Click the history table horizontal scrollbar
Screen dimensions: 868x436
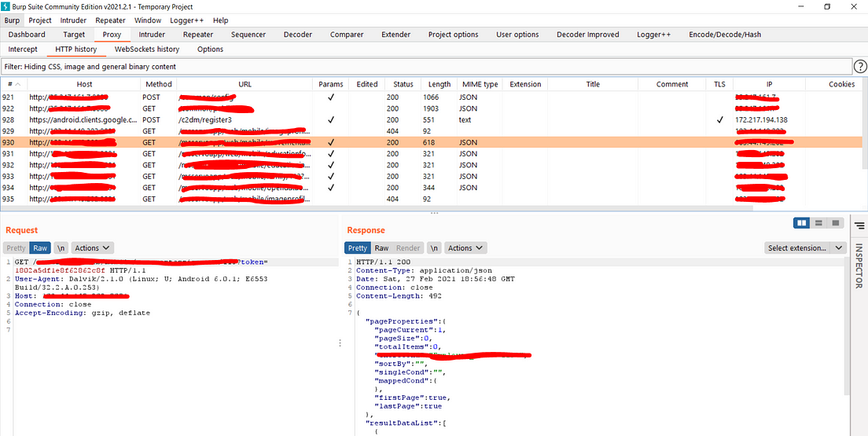[x=377, y=208]
